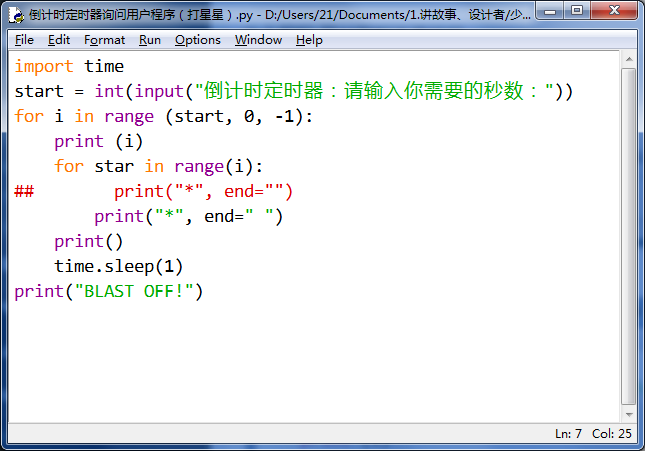Click the 'time.sleep(1)' line
The height and width of the screenshot is (451, 645).
point(118,267)
